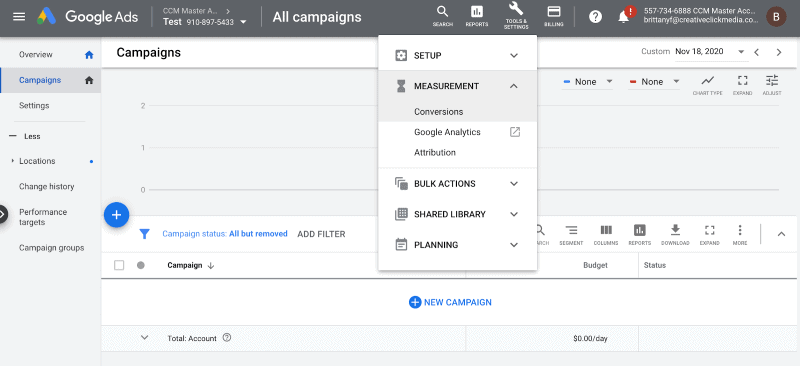The image size is (800, 366).
Task: Click the chart Expand icon
Action: (x=742, y=85)
